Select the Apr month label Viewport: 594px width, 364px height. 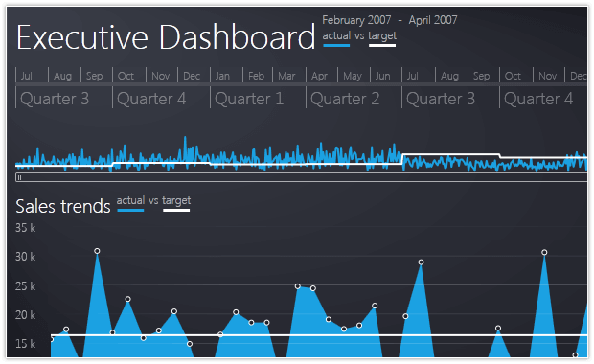tap(319, 76)
